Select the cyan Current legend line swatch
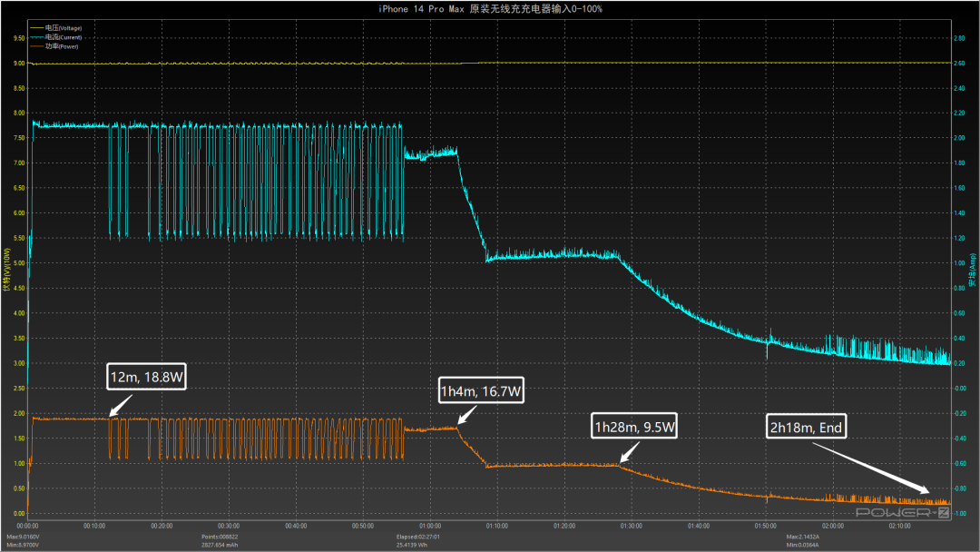 36,37
